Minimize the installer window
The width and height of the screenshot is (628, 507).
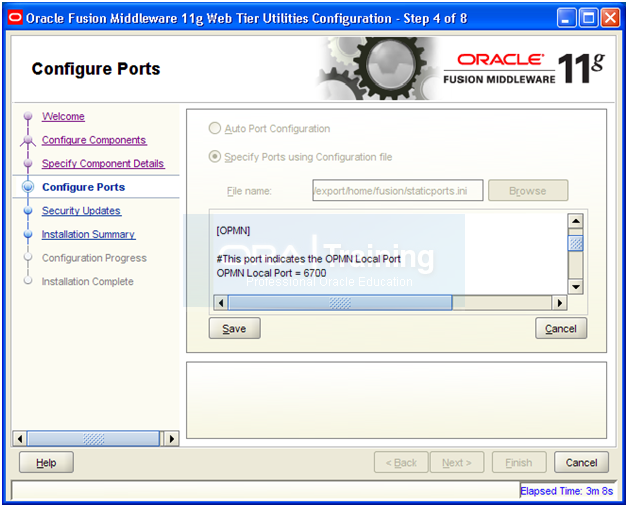click(566, 18)
